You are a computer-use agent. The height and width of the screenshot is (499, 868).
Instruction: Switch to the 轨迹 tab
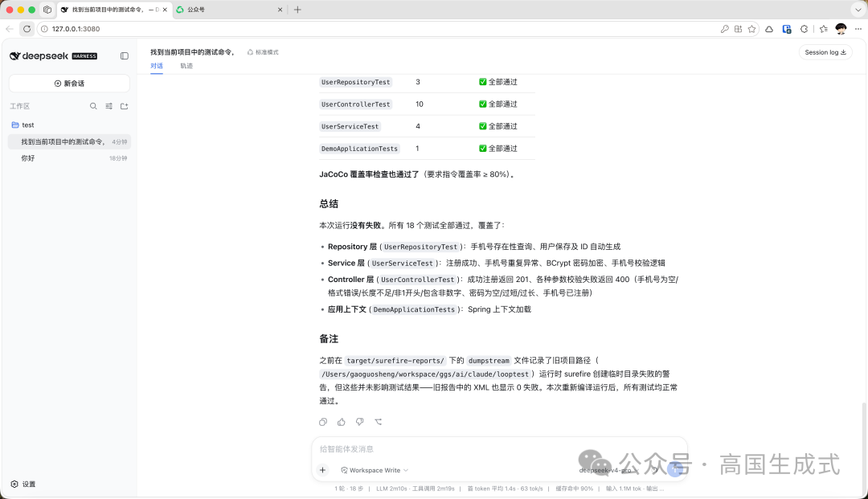[186, 66]
